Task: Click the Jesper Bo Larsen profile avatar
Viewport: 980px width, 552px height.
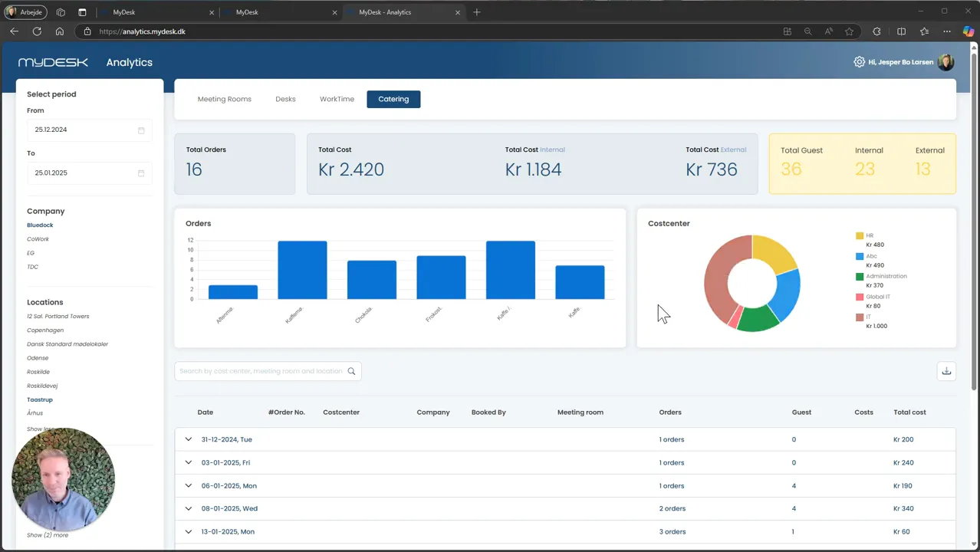Action: [946, 62]
